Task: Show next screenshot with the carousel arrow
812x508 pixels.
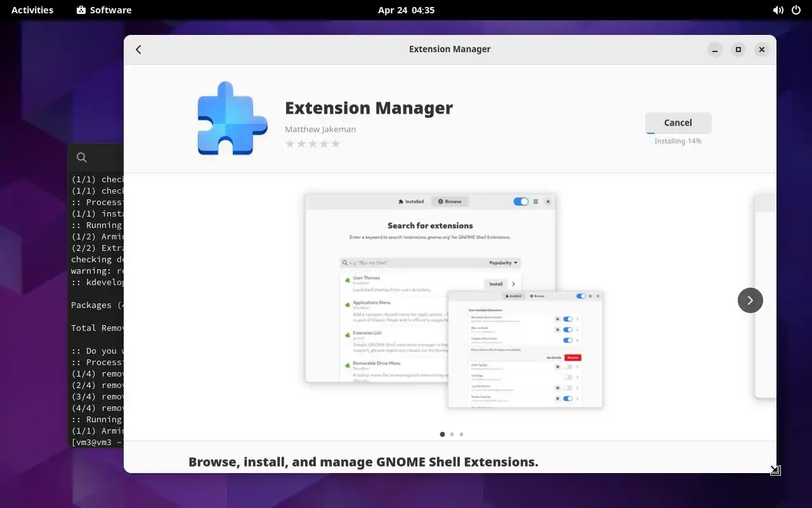Action: click(x=750, y=300)
